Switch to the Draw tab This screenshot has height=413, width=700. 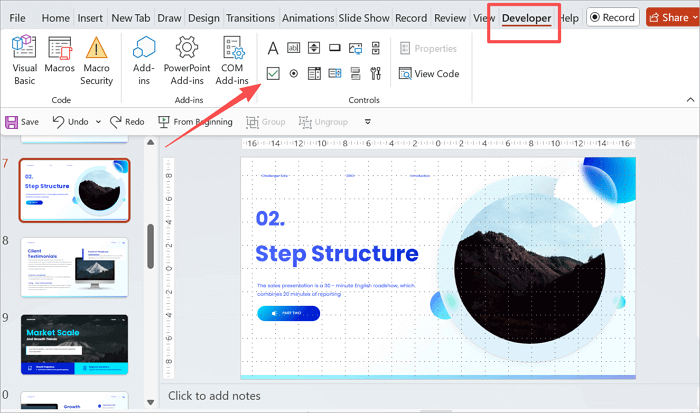pos(169,18)
